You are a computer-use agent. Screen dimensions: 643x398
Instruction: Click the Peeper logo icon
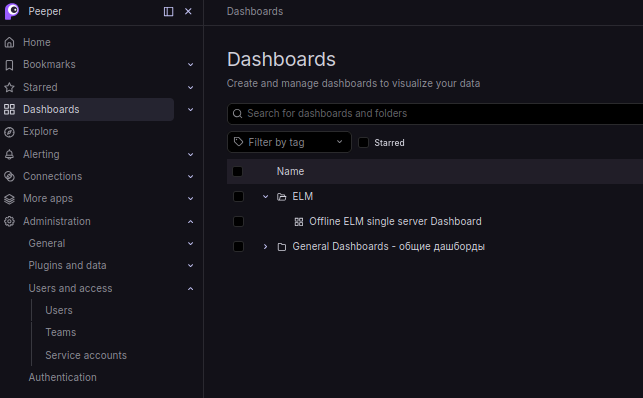[12, 11]
